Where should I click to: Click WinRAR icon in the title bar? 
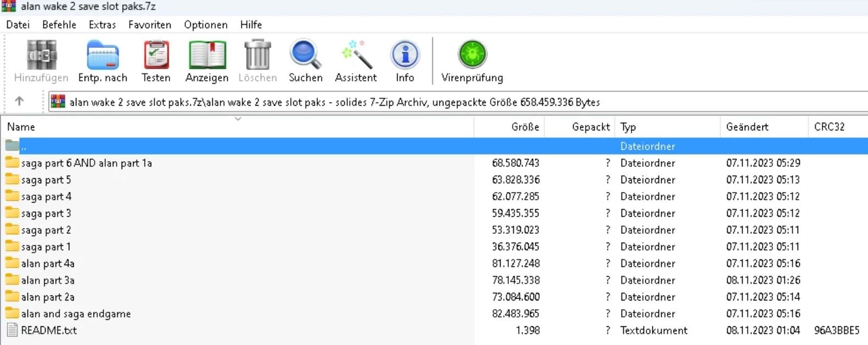pos(8,6)
